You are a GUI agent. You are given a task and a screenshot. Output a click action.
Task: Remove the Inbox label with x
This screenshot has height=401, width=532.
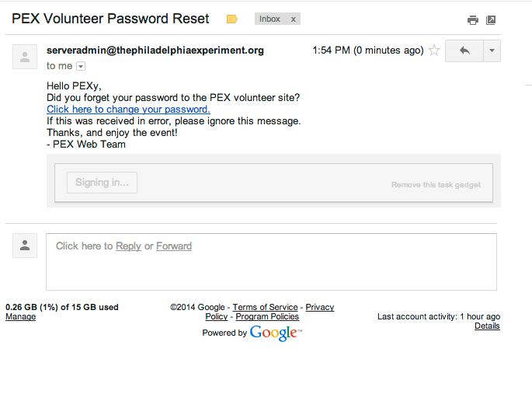pyautogui.click(x=293, y=19)
